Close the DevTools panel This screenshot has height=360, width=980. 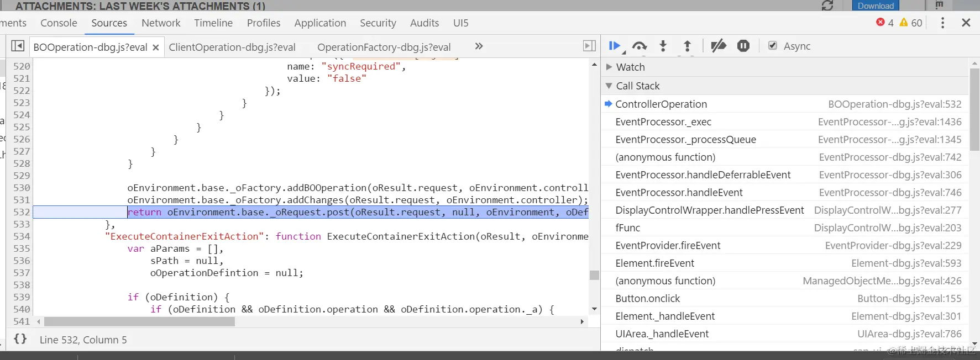click(x=966, y=23)
